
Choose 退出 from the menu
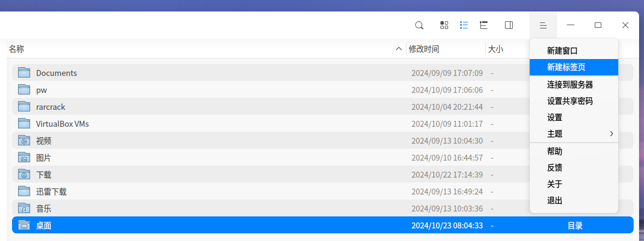574,201
